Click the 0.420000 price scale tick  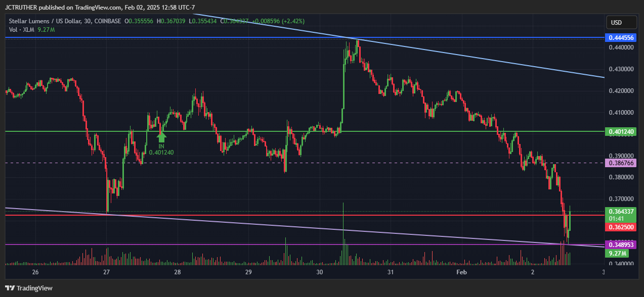[x=621, y=91]
